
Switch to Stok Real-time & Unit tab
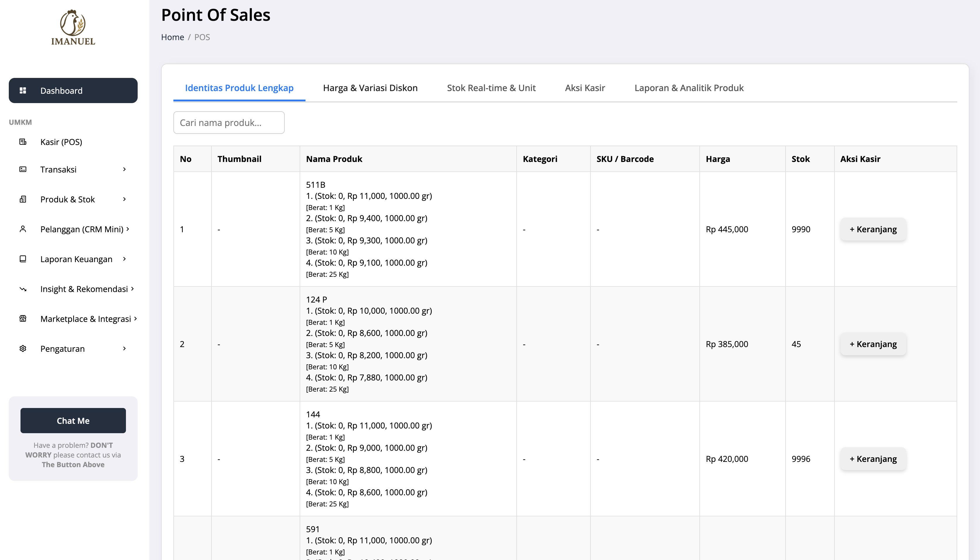(491, 88)
